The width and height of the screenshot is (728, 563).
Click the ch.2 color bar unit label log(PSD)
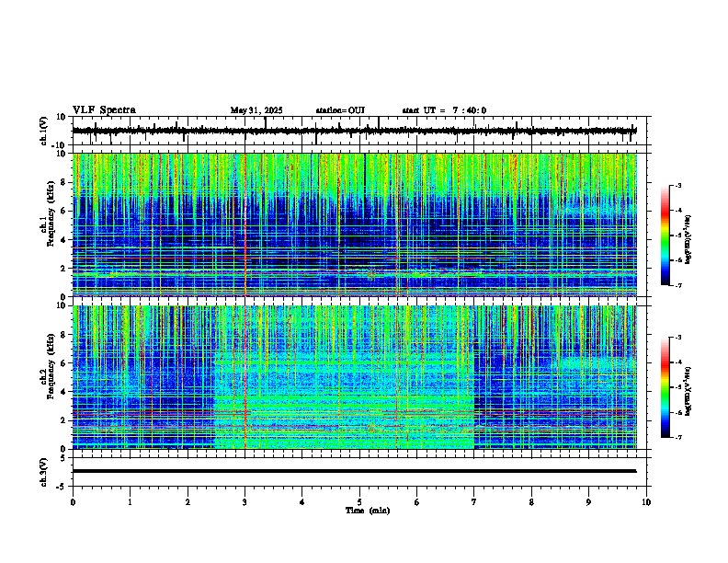pyautogui.click(x=688, y=391)
